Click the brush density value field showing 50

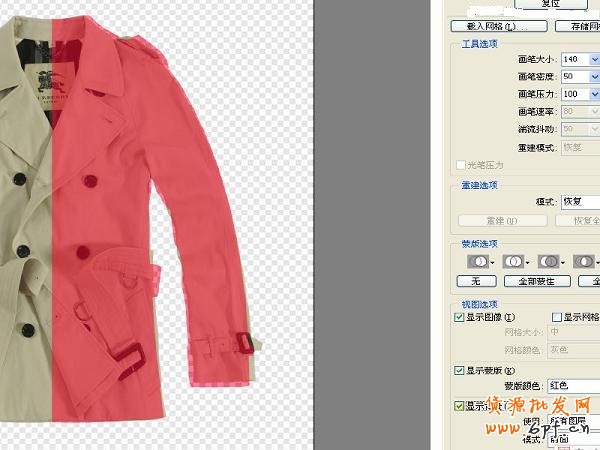click(574, 77)
